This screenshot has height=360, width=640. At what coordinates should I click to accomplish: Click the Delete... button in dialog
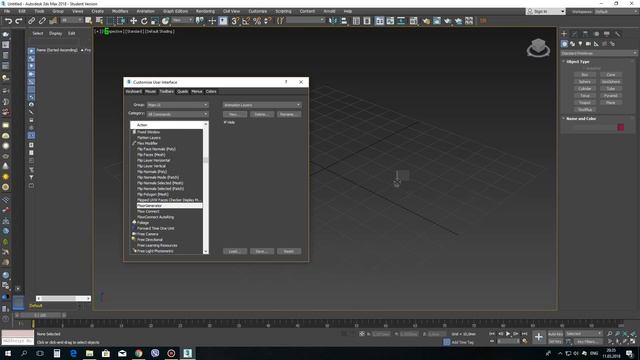[x=262, y=114]
